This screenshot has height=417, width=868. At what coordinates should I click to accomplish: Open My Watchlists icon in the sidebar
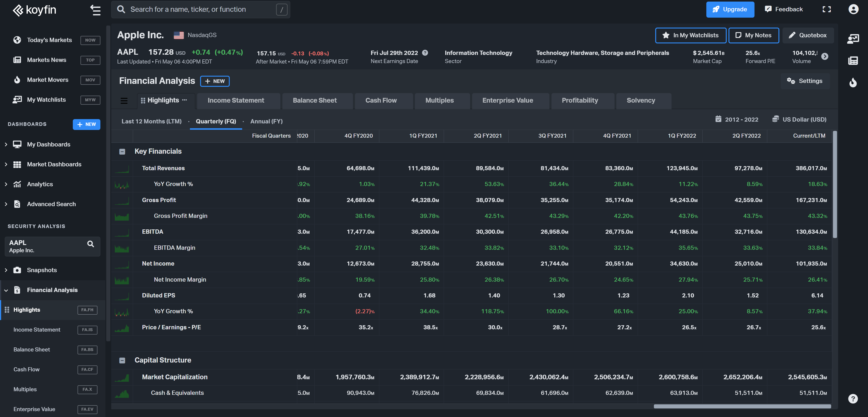17,99
